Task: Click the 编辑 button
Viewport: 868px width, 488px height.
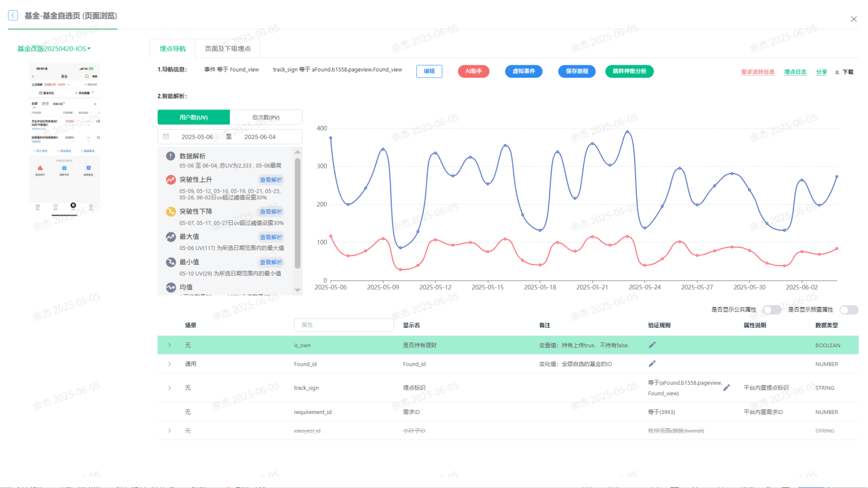Action: click(x=429, y=71)
